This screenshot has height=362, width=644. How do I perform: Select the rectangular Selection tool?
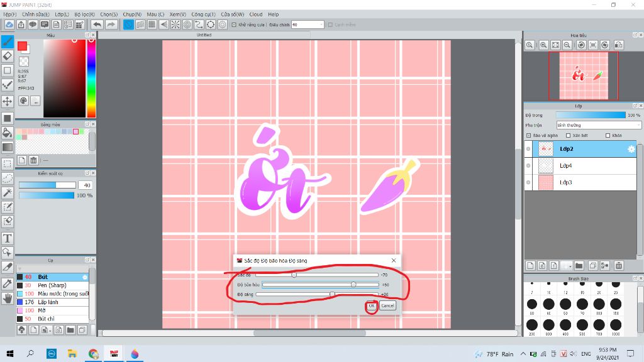point(8,164)
